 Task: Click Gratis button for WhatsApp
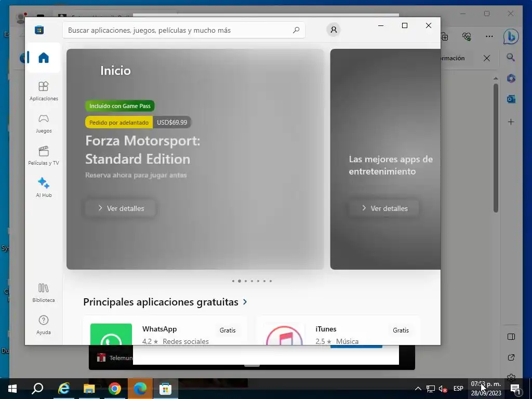(228, 330)
